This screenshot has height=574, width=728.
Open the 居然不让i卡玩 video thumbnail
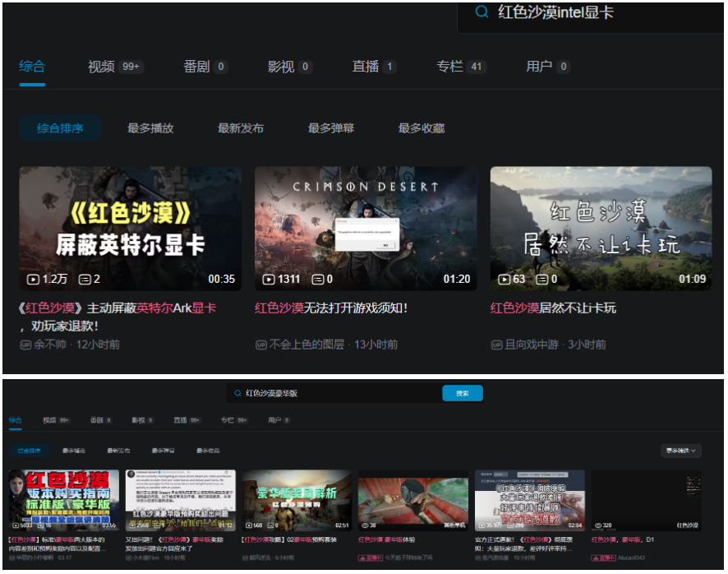[x=601, y=229]
